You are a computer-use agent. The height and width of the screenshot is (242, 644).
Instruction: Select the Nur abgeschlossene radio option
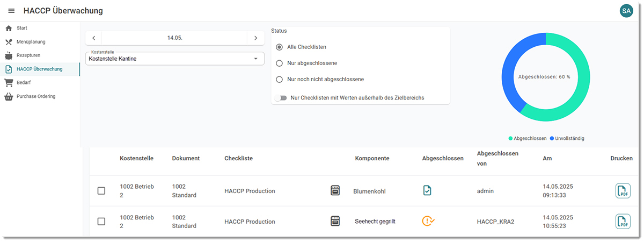tap(279, 63)
